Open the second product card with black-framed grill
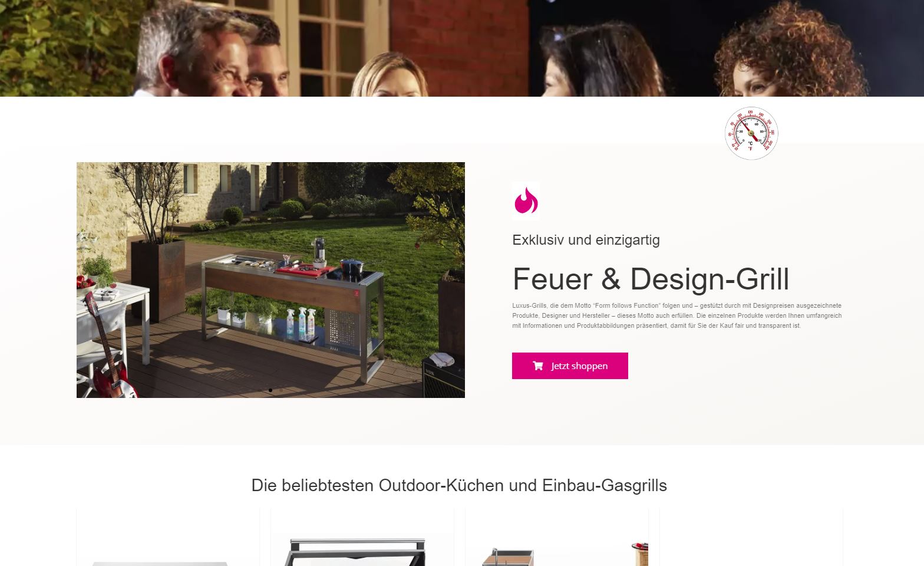924x566 pixels. 362,537
